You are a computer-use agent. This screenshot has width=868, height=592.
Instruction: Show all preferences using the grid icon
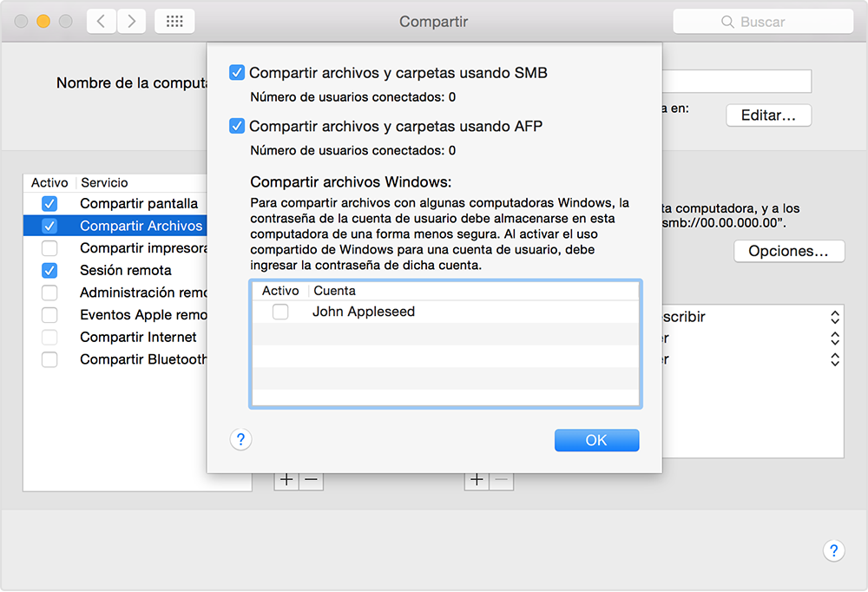174,22
